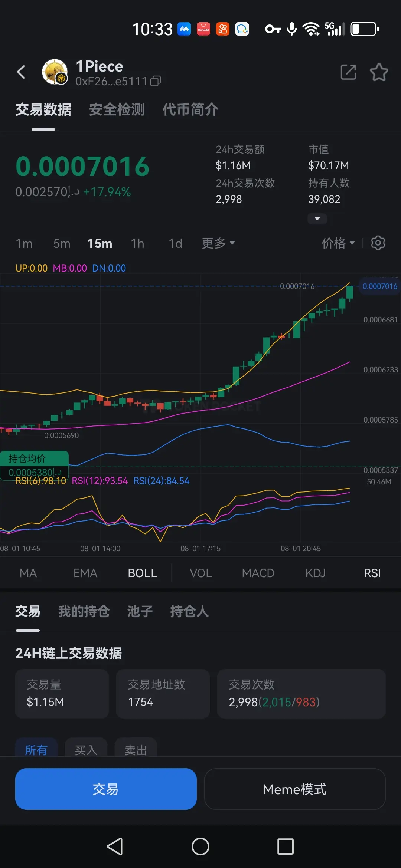Screen dimensions: 401x868
Task: Open the 我的持仓 tab
Action: (84, 611)
